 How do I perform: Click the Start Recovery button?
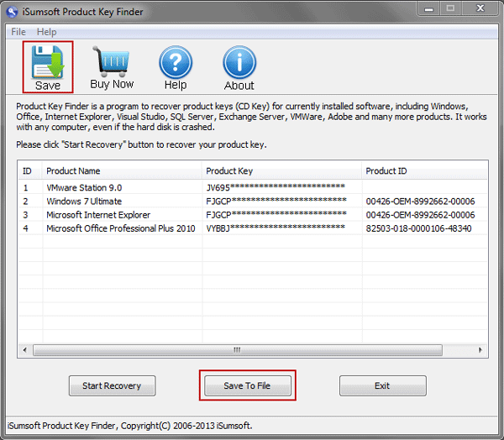[x=112, y=385]
